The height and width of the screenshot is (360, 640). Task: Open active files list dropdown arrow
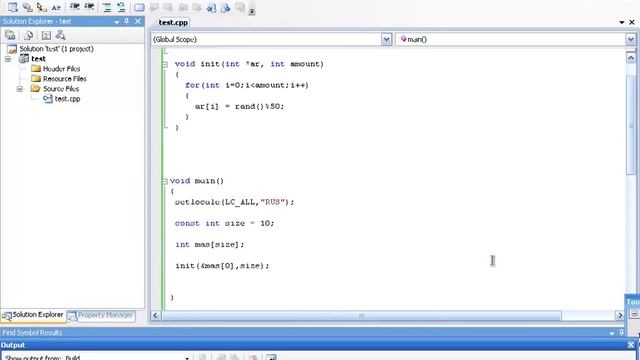pyautogui.click(x=622, y=22)
